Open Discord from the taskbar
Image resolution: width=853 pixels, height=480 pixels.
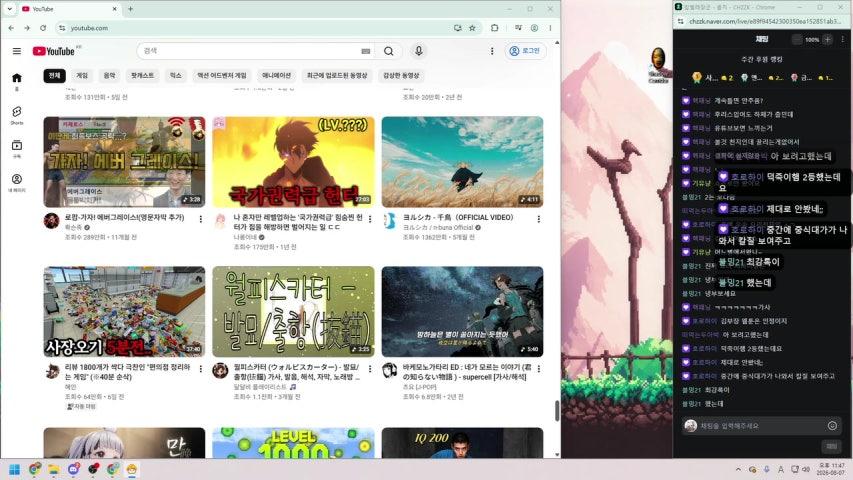(x=73, y=469)
